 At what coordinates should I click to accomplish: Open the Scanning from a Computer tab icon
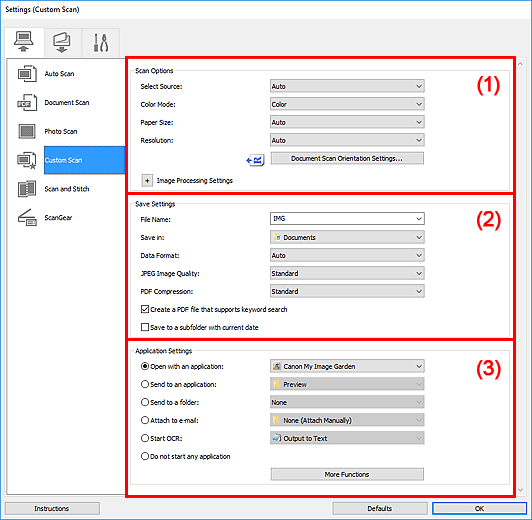24,42
